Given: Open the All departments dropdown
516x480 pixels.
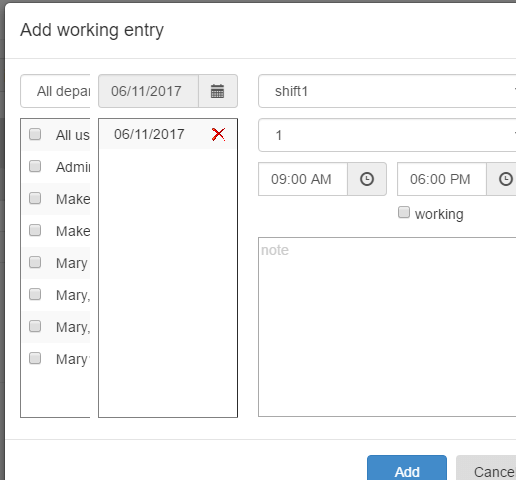Looking at the screenshot, I should pos(55,91).
